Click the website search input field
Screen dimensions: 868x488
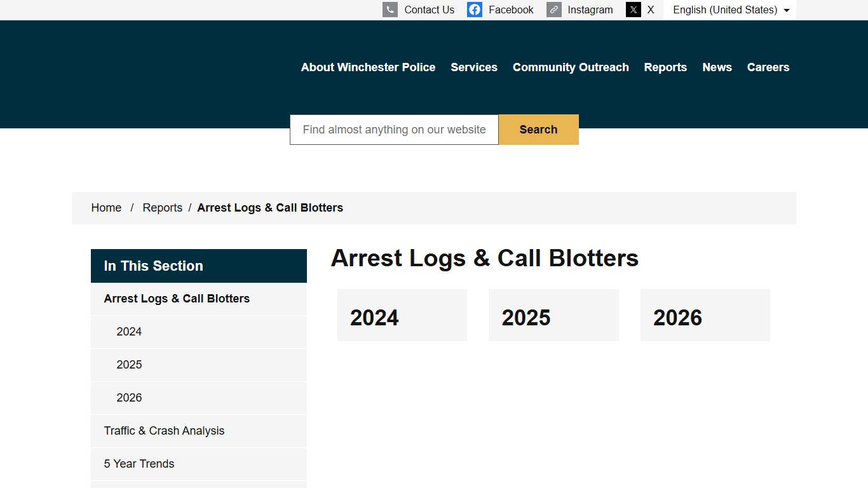393,129
